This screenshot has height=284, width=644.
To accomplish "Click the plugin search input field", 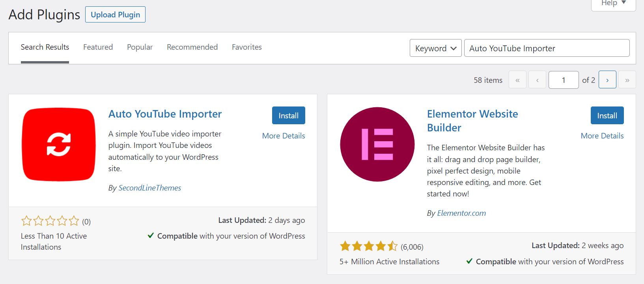I will (547, 48).
